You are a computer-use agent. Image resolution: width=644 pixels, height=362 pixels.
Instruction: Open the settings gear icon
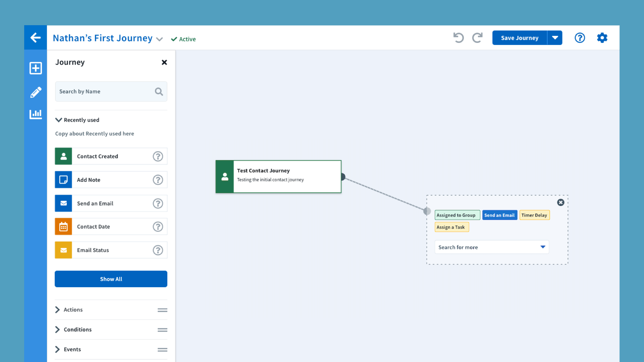tap(602, 38)
